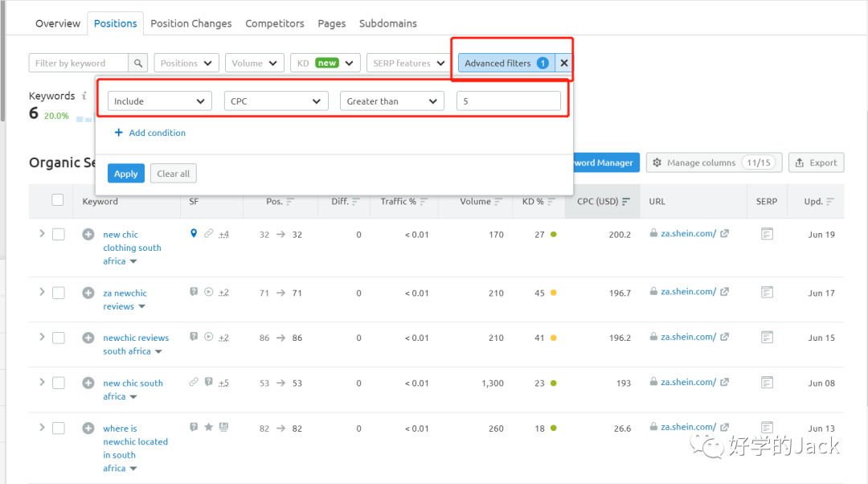Switch to the Overview tab
Viewport: 868px width, 484px height.
(58, 23)
